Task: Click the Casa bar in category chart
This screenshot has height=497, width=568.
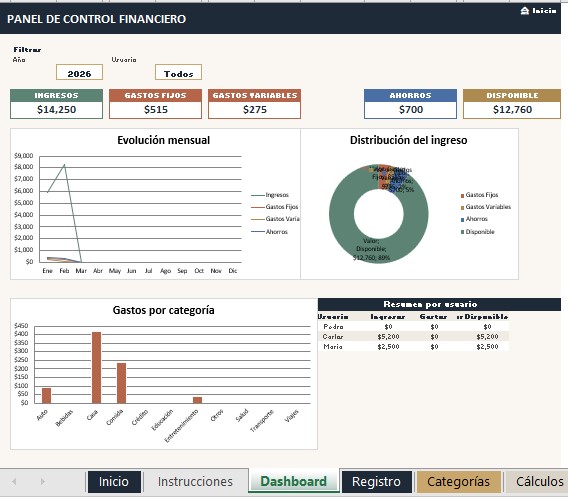Action: 96,367
